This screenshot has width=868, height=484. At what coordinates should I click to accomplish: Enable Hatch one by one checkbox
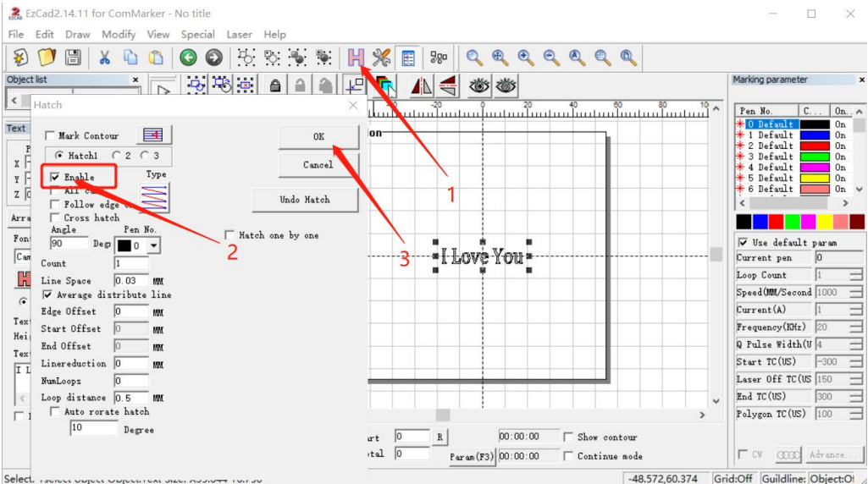click(229, 235)
